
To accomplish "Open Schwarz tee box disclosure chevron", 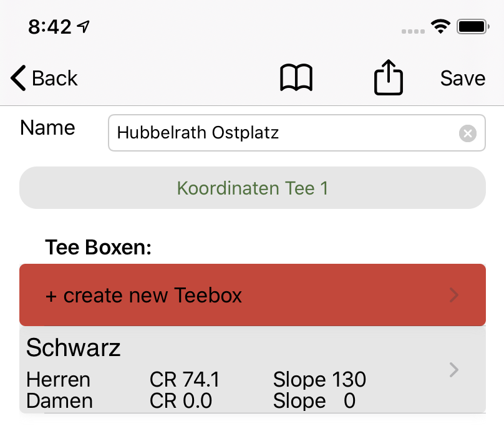I will point(455,370).
